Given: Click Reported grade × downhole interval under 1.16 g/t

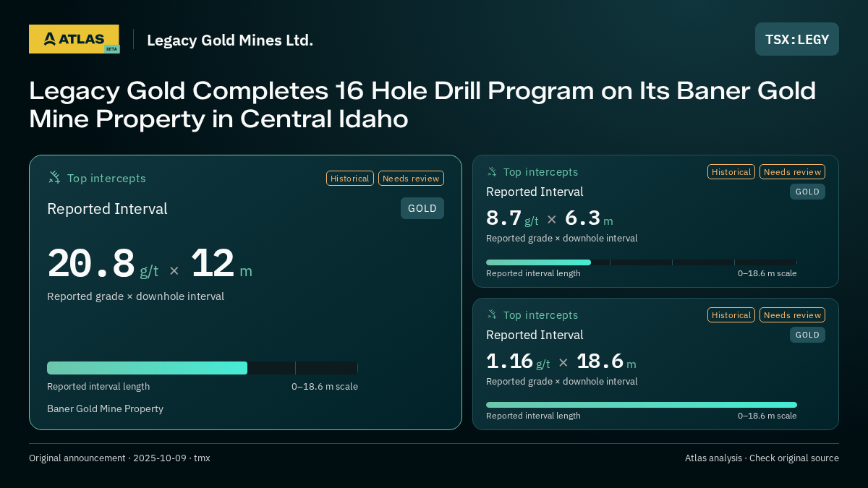Looking at the screenshot, I should [x=561, y=381].
